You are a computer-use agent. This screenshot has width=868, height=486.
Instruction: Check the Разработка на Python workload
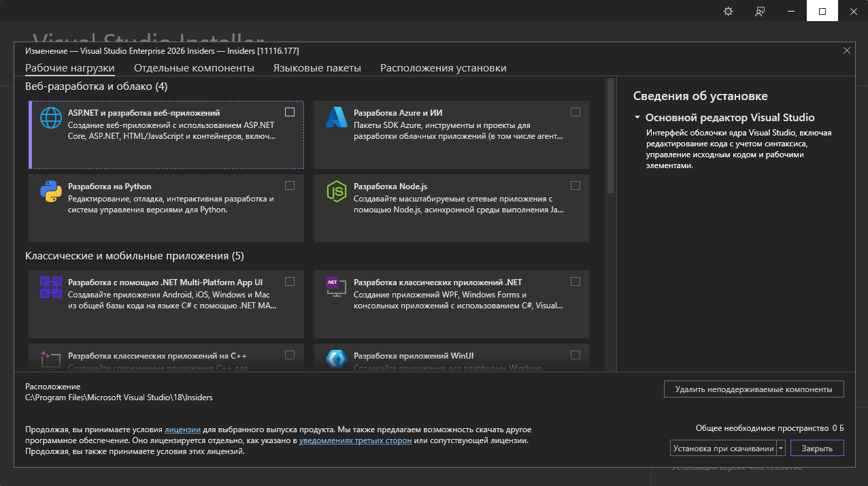tap(290, 186)
